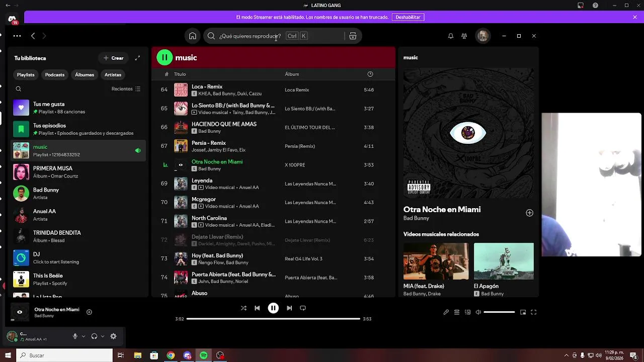
Task: Open the mini player
Action: [x=523, y=312]
